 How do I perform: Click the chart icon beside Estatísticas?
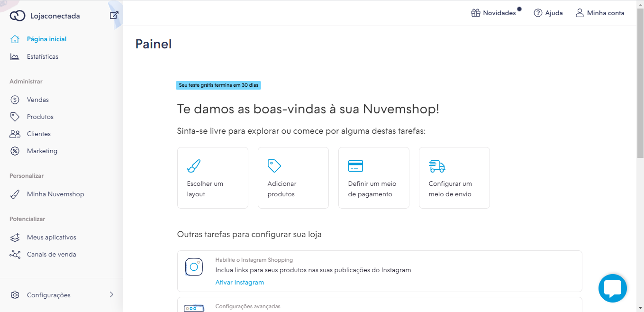15,57
